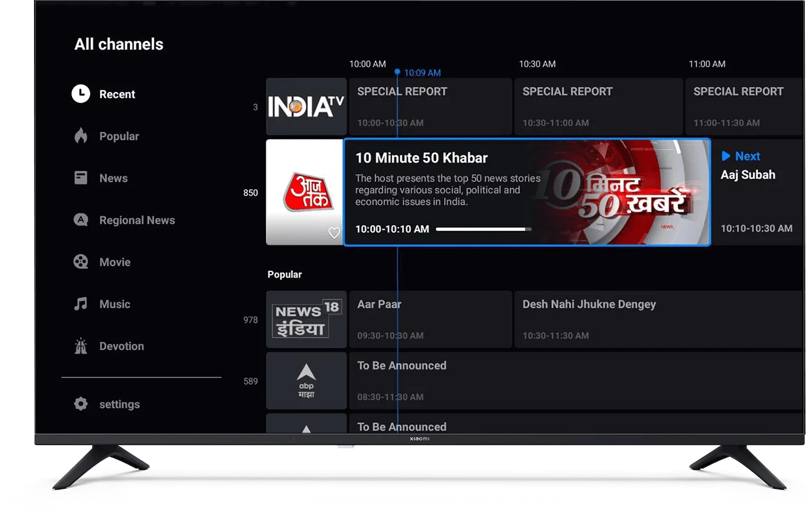The width and height of the screenshot is (812, 513).
Task: Click the Movie film reel icon
Action: 80,262
